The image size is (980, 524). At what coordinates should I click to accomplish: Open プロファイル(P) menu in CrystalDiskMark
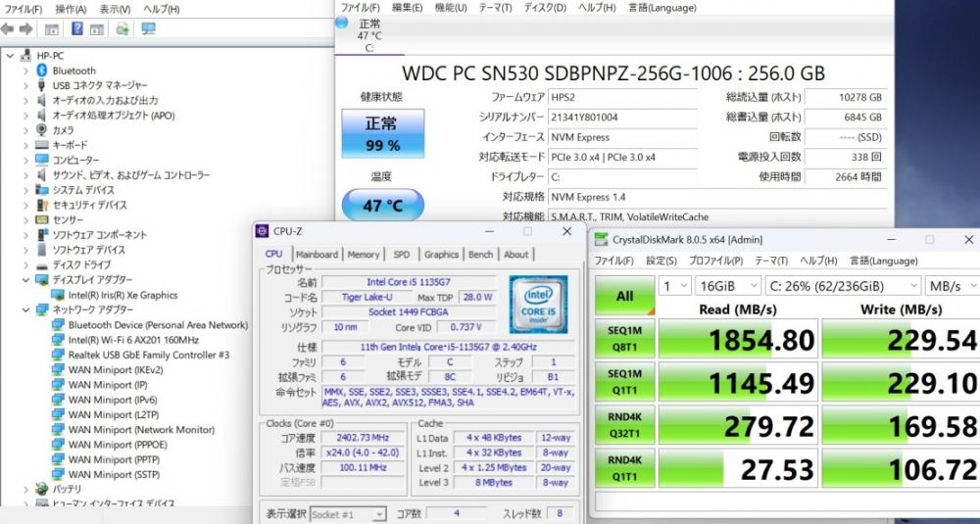(715, 261)
